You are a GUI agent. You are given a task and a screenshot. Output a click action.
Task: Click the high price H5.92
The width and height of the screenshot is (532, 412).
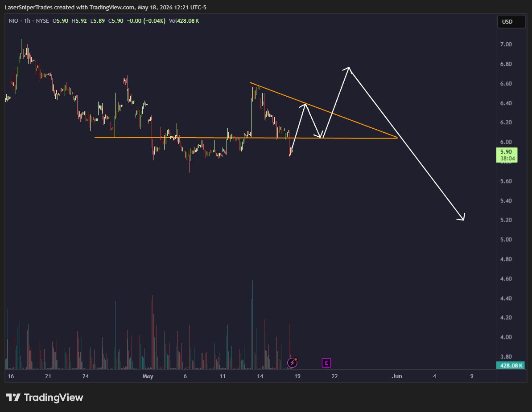[79, 21]
